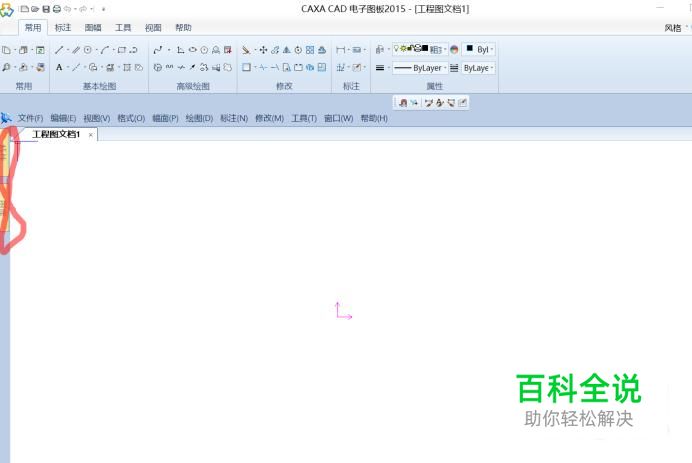692x463 pixels.
Task: Open the 视图(V) menu
Action: click(97, 118)
